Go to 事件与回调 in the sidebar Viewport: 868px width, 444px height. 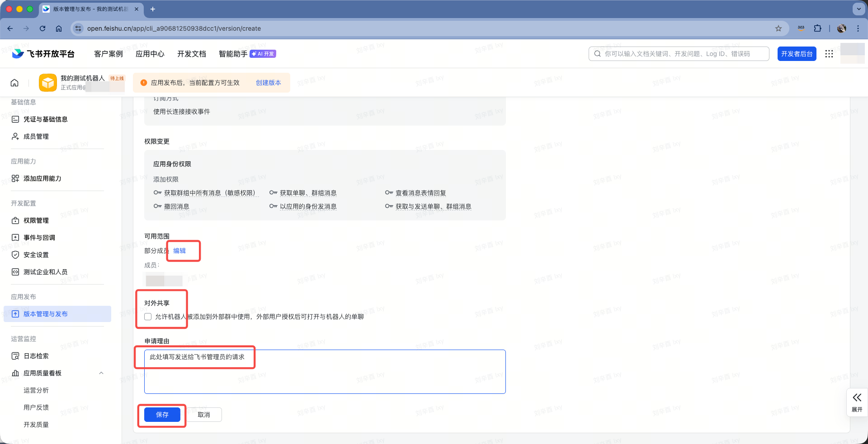[x=39, y=238]
